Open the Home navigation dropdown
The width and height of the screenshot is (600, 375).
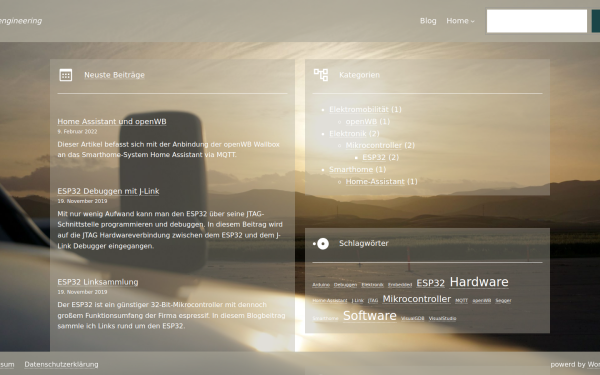click(x=460, y=21)
